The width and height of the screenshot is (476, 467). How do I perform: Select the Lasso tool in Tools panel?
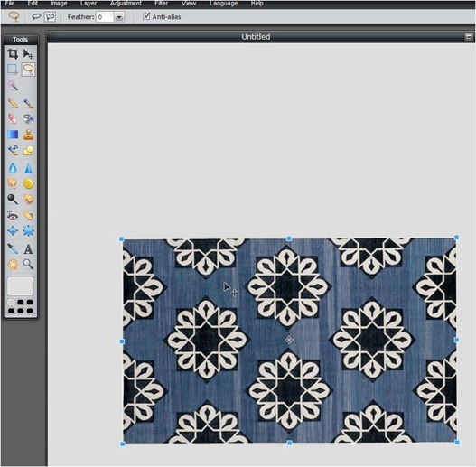pyautogui.click(x=28, y=70)
